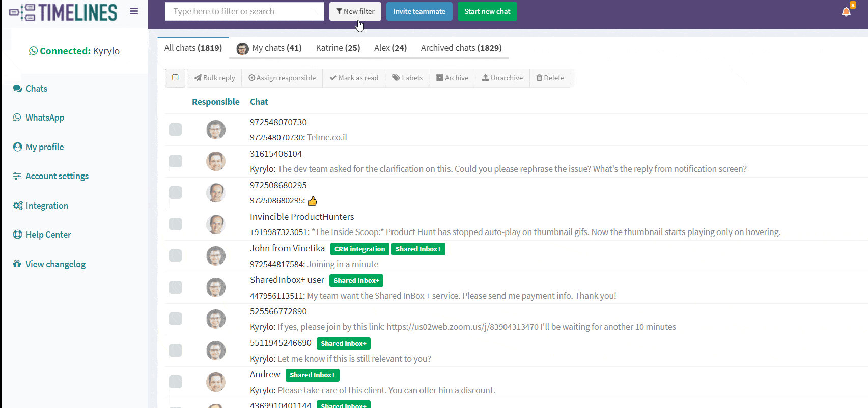The image size is (868, 408).
Task: Click the My profile user icon
Action: point(17,147)
